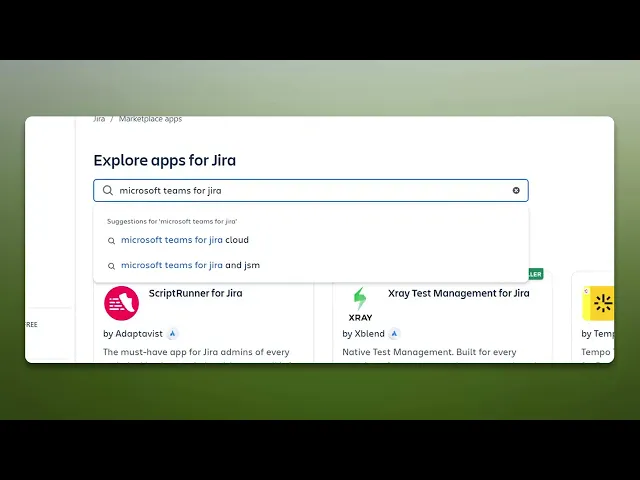This screenshot has width=640, height=480.
Task: Click the magnifier icon in the search box
Action: 108,191
